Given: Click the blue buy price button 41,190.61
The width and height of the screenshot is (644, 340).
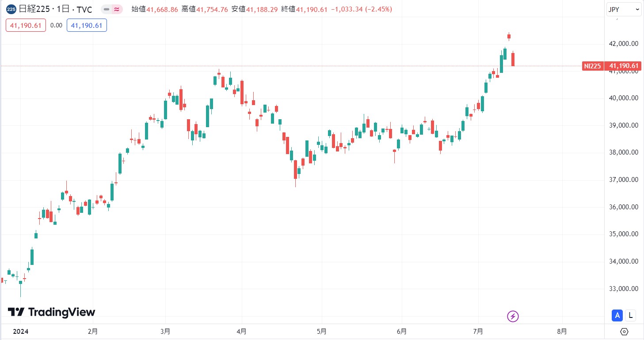Looking at the screenshot, I should pos(87,26).
